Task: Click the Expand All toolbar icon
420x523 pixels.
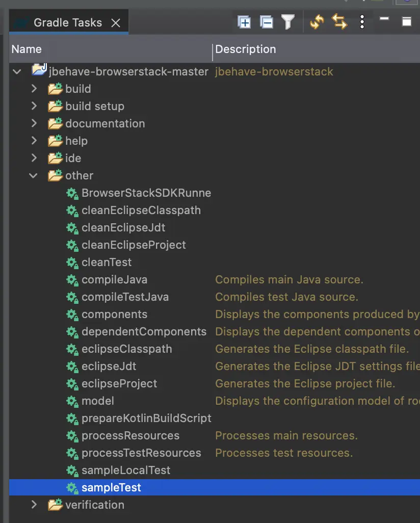Action: click(244, 22)
